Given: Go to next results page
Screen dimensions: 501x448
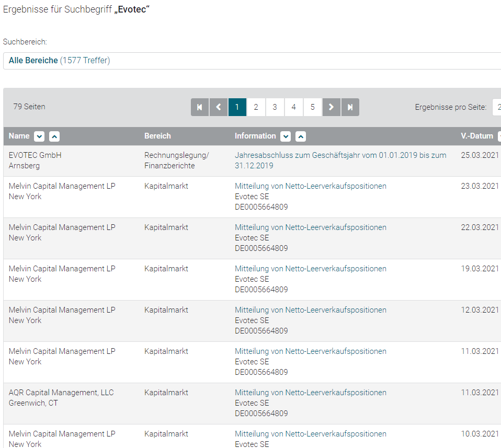Looking at the screenshot, I should coord(331,107).
